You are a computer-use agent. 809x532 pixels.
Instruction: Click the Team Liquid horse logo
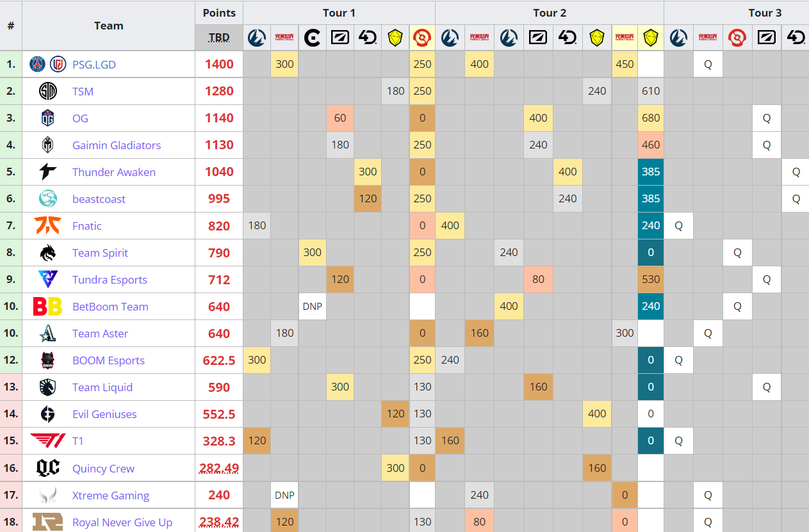coord(48,387)
